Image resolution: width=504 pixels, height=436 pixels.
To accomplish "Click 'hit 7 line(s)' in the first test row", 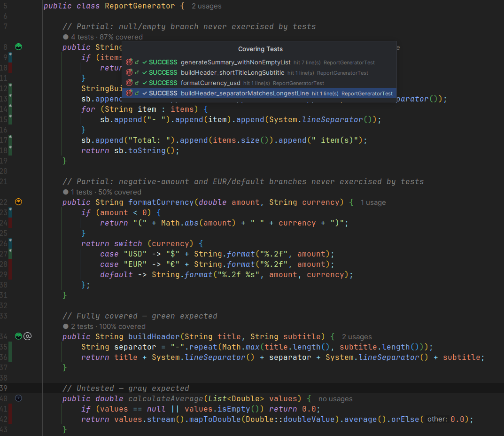I will tap(307, 62).
